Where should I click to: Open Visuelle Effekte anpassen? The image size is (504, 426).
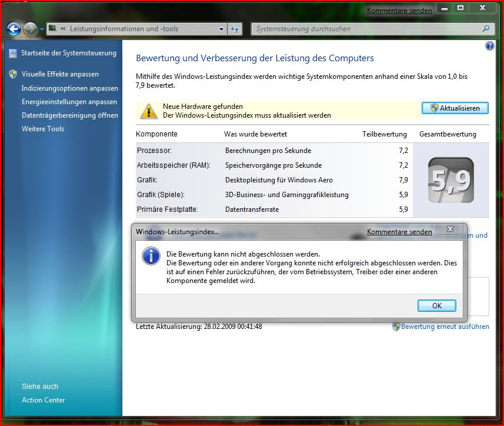pos(60,74)
